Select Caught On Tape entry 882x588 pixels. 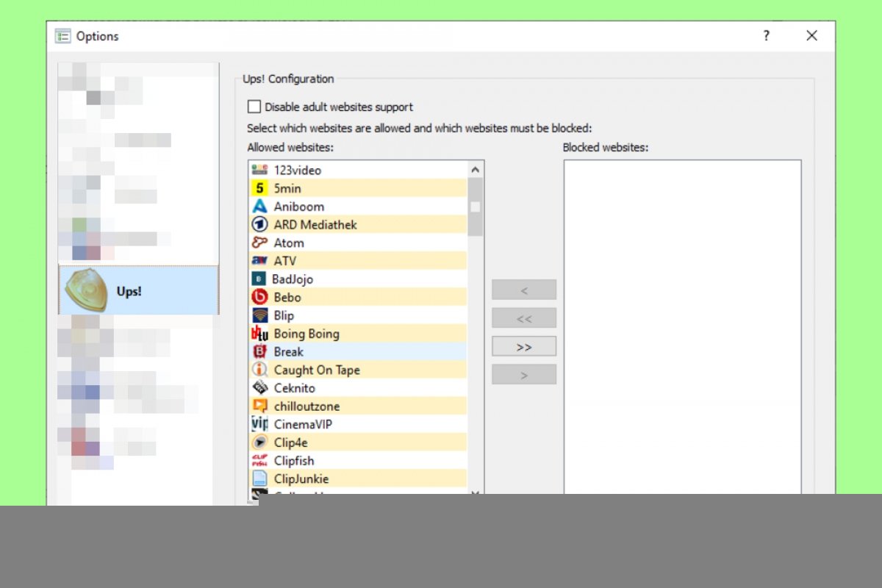coord(358,370)
